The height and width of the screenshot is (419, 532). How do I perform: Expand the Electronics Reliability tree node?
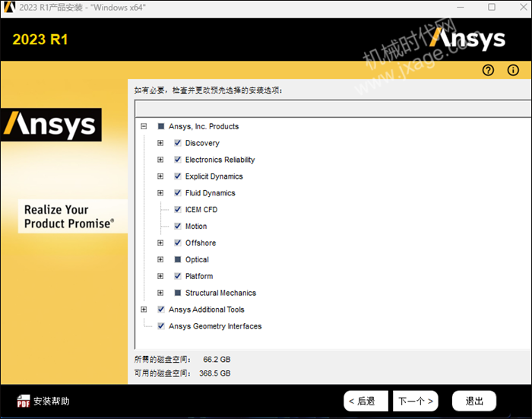click(x=160, y=160)
